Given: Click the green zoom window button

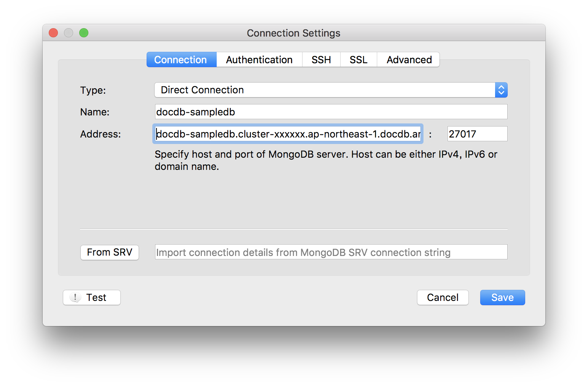Looking at the screenshot, I should click(x=84, y=33).
